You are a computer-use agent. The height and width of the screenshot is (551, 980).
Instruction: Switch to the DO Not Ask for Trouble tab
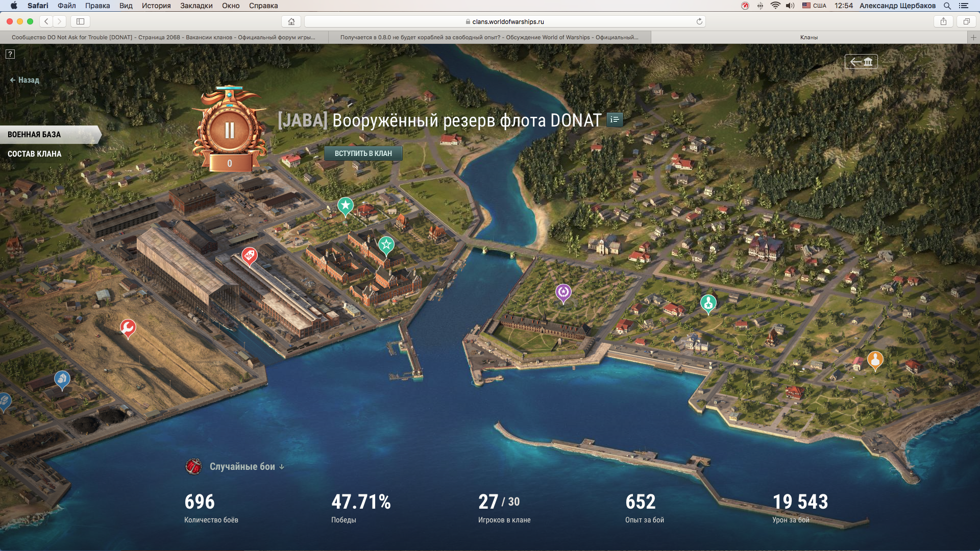click(163, 37)
